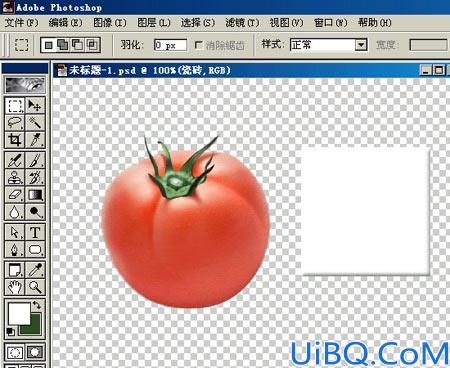Open the 编辑(E) menu
This screenshot has height=368, width=450.
65,23
